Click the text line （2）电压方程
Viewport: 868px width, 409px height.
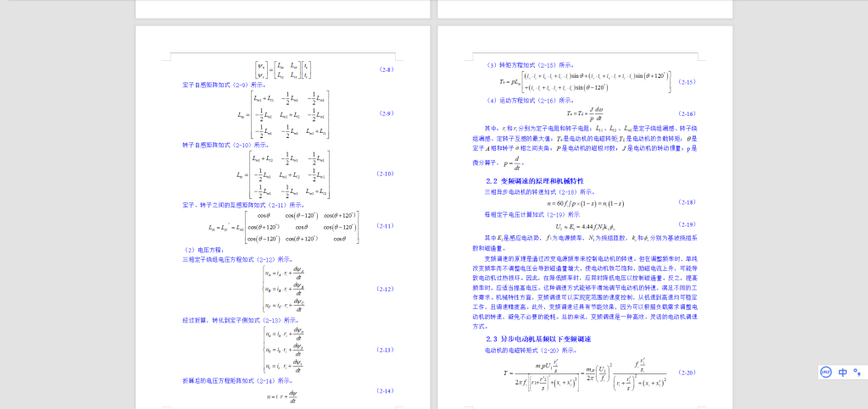204,250
